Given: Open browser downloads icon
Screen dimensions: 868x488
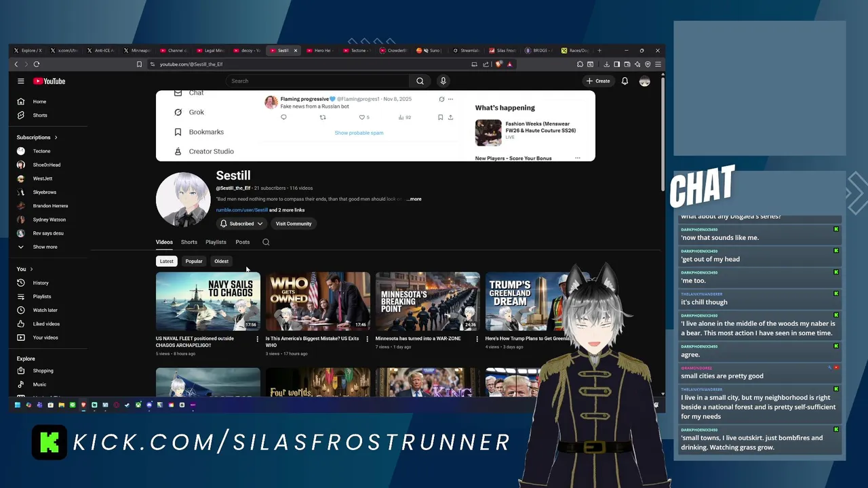Looking at the screenshot, I should pyautogui.click(x=606, y=64).
